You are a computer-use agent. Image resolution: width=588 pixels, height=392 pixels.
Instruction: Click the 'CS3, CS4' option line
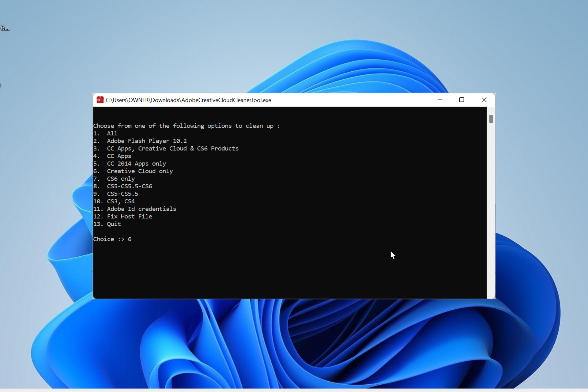(x=120, y=202)
